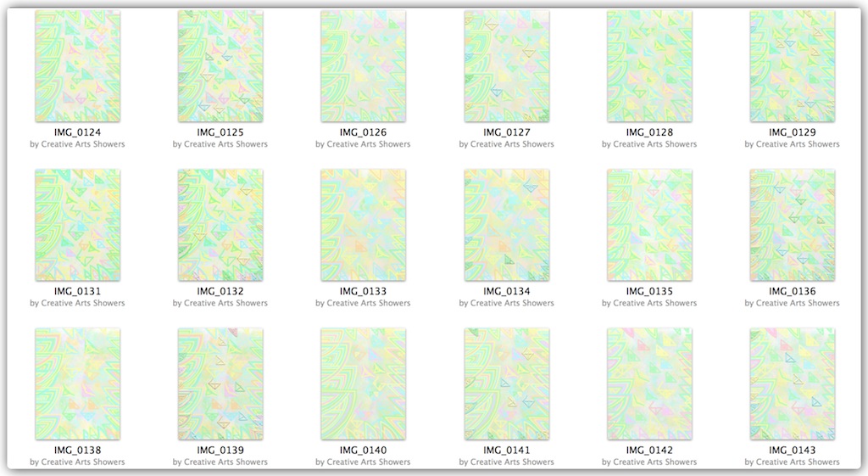Click the IMG_0139 file name label
Viewport: 868px width, 476px height.
tap(220, 451)
